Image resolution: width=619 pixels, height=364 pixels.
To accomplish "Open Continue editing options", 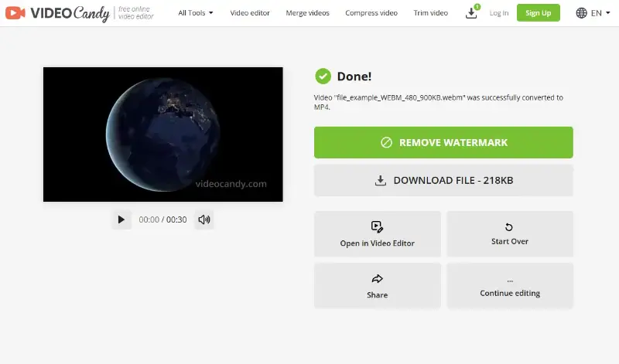I will coord(509,286).
